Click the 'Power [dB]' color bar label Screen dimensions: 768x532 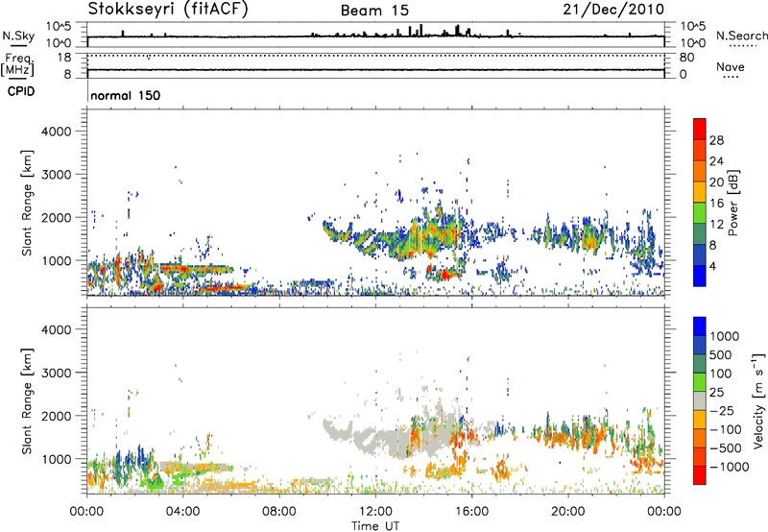[x=733, y=203]
